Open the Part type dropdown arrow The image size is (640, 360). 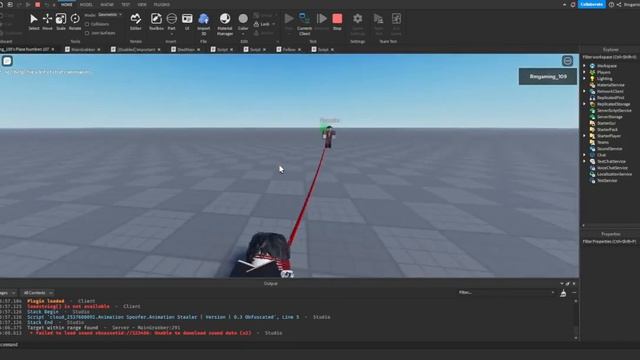pos(172,34)
